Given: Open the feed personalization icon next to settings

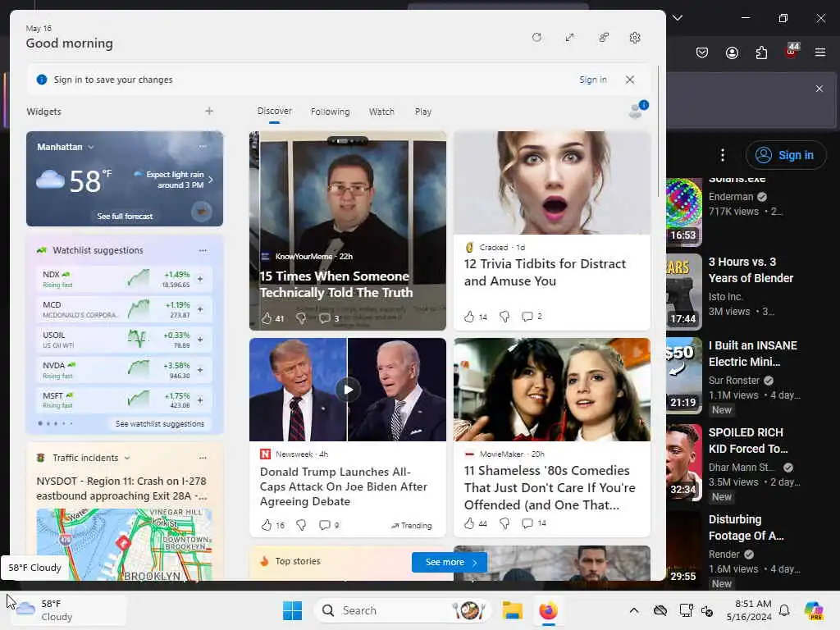Looking at the screenshot, I should click(603, 38).
